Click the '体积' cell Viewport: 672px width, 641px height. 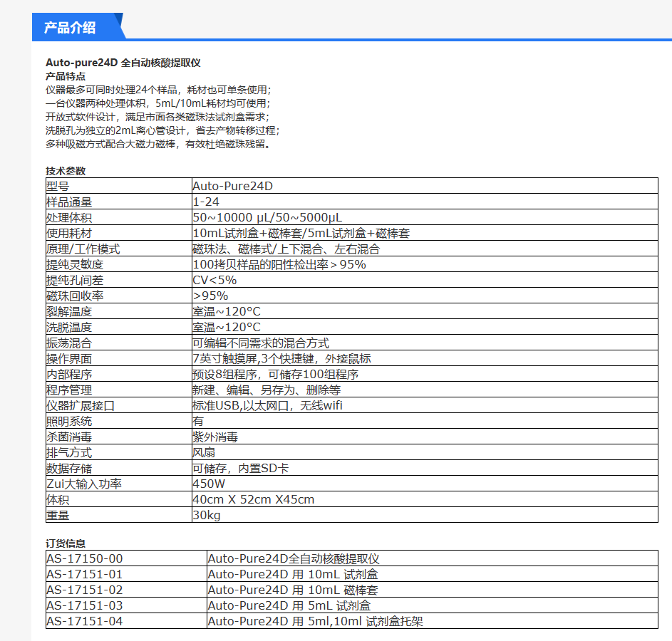click(x=119, y=499)
